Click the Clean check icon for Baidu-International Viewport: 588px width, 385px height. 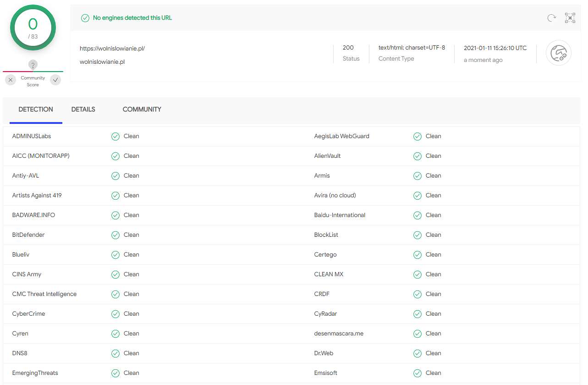(x=418, y=215)
